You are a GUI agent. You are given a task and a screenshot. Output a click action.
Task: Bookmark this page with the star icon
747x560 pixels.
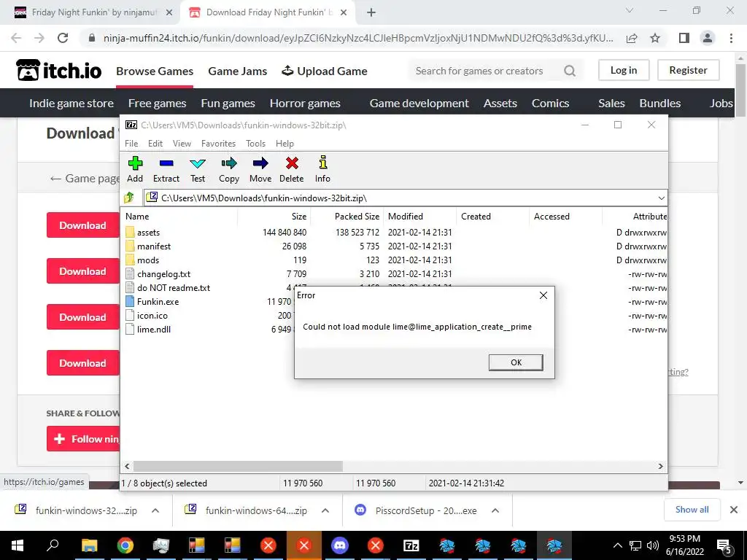[x=655, y=38]
